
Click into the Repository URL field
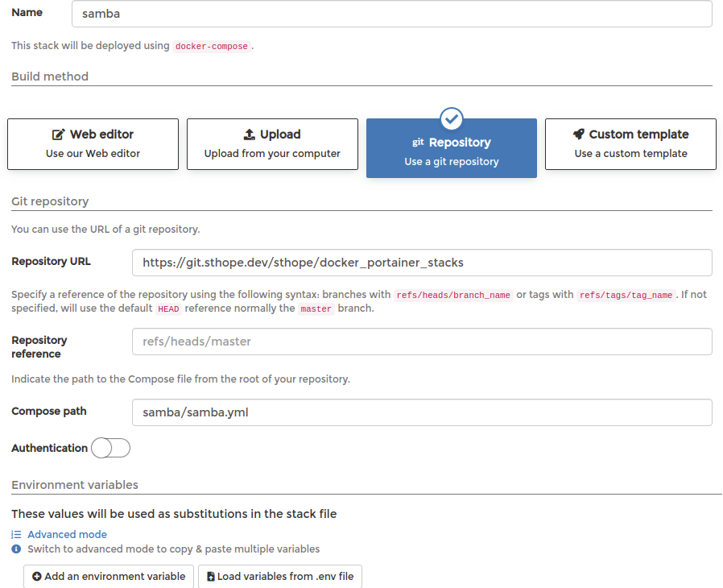coord(422,263)
